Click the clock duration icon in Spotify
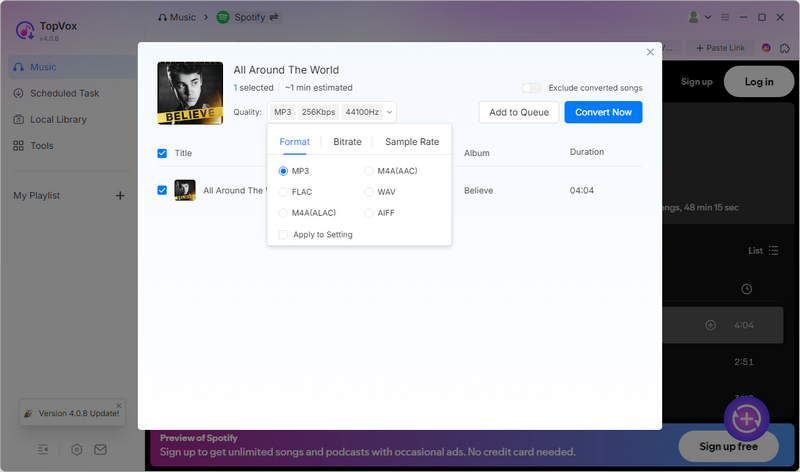Image resolution: width=800 pixels, height=472 pixels. [x=746, y=289]
